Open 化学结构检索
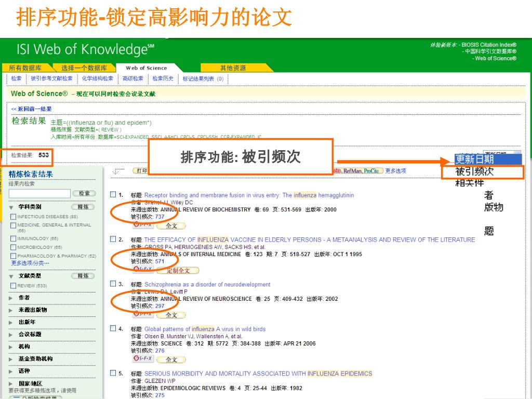The height and width of the screenshot is (399, 532). (97, 78)
